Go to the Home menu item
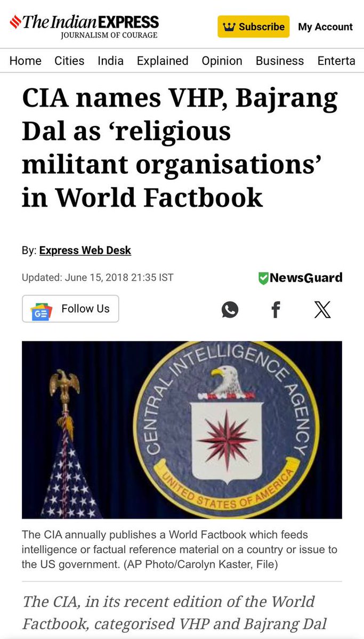The width and height of the screenshot is (364, 639). (x=25, y=61)
